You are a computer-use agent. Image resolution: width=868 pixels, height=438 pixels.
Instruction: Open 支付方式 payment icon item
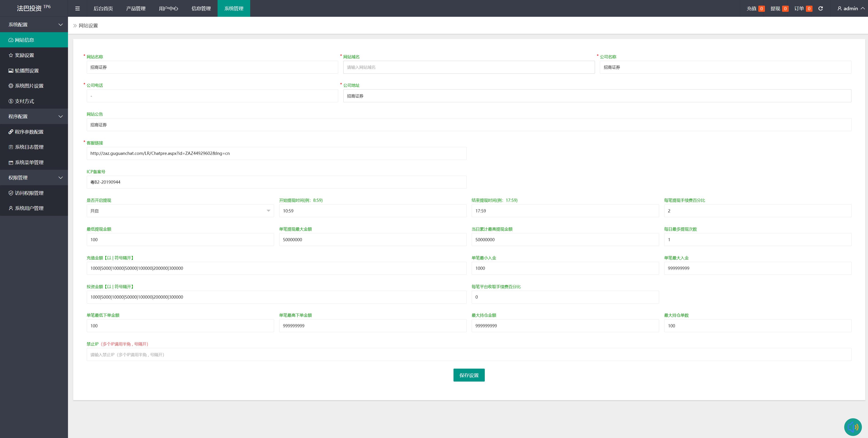[x=24, y=101]
